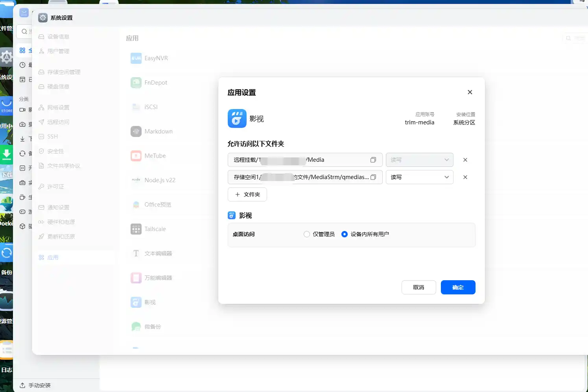Select the iSCSI app icon

pos(136,107)
